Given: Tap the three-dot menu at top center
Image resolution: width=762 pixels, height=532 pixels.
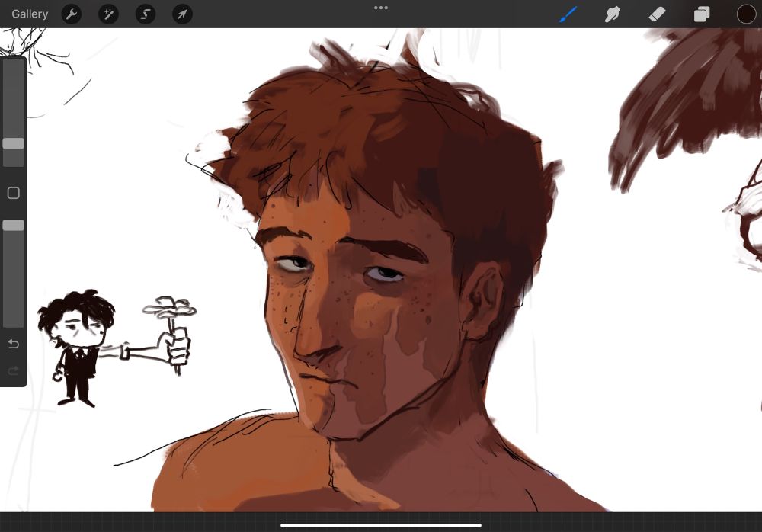Looking at the screenshot, I should (381, 8).
